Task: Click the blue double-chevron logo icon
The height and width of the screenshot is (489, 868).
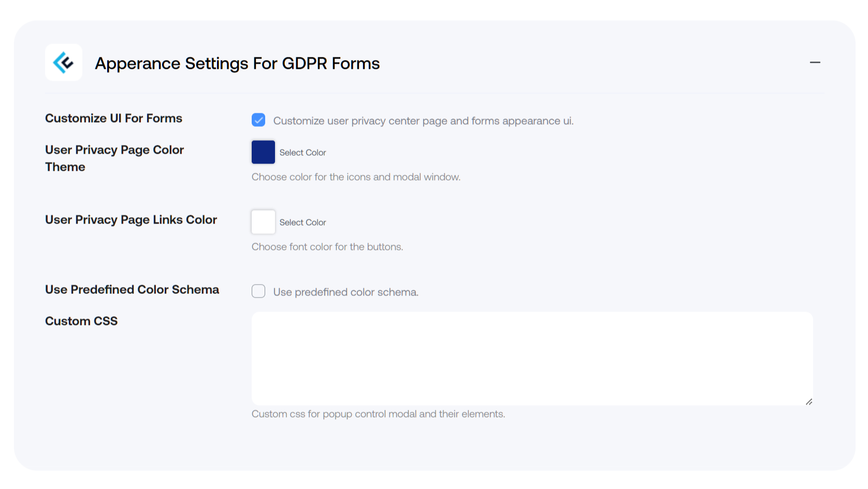Action: [x=63, y=63]
